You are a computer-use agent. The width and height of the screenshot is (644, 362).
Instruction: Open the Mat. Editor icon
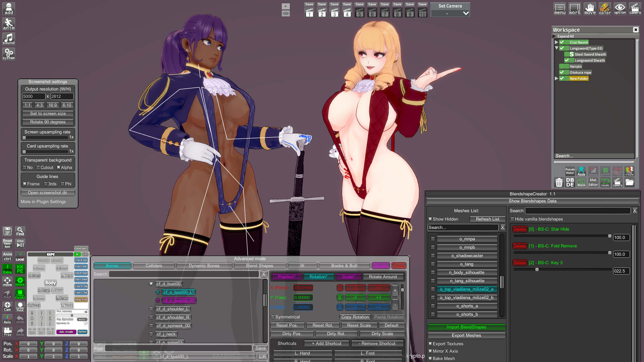[x=593, y=182]
